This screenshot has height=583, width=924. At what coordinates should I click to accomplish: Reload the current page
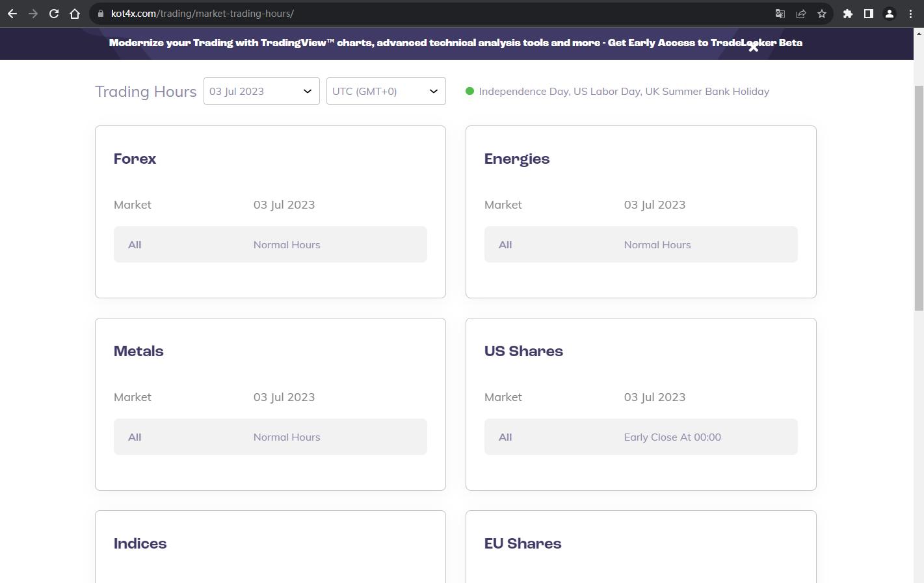tap(54, 14)
